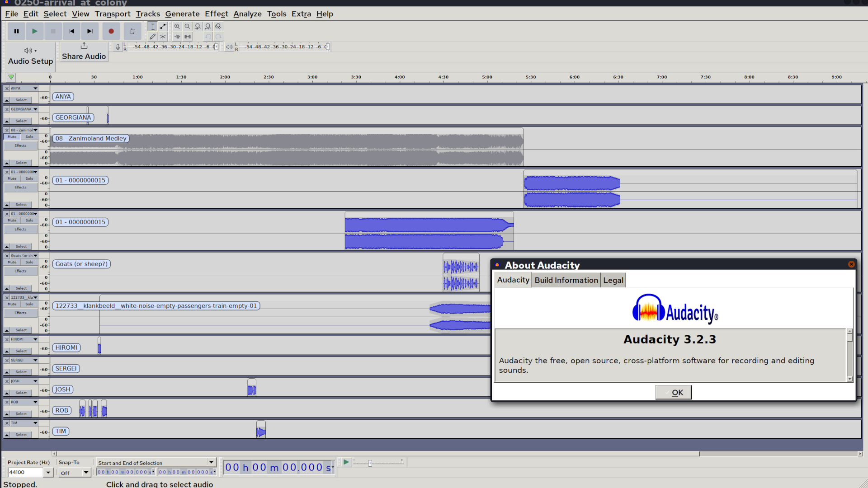Click the Skip to Start button

point(71,31)
